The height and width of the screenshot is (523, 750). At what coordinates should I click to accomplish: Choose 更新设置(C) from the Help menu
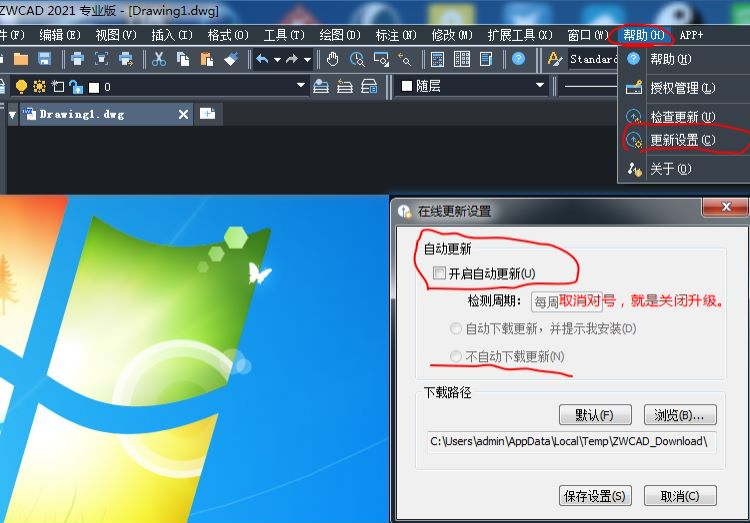click(685, 140)
